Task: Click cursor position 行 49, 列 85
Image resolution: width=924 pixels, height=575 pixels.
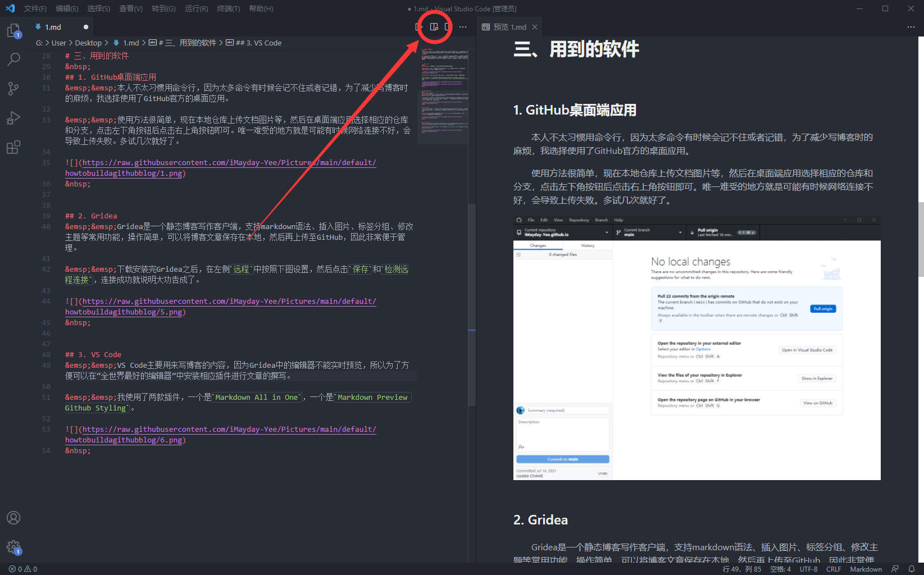Action: 741,569
